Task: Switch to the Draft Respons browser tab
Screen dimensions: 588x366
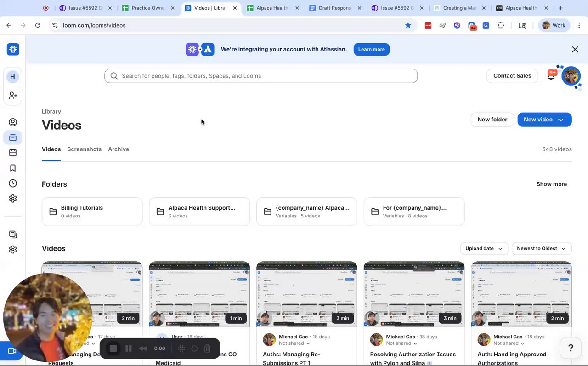Action: [x=335, y=8]
